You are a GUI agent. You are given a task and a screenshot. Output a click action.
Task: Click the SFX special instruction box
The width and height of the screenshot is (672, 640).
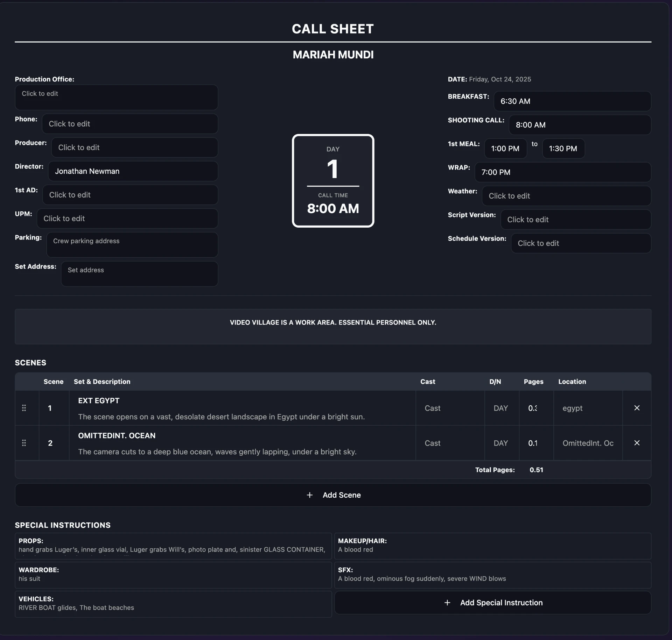pyautogui.click(x=493, y=575)
